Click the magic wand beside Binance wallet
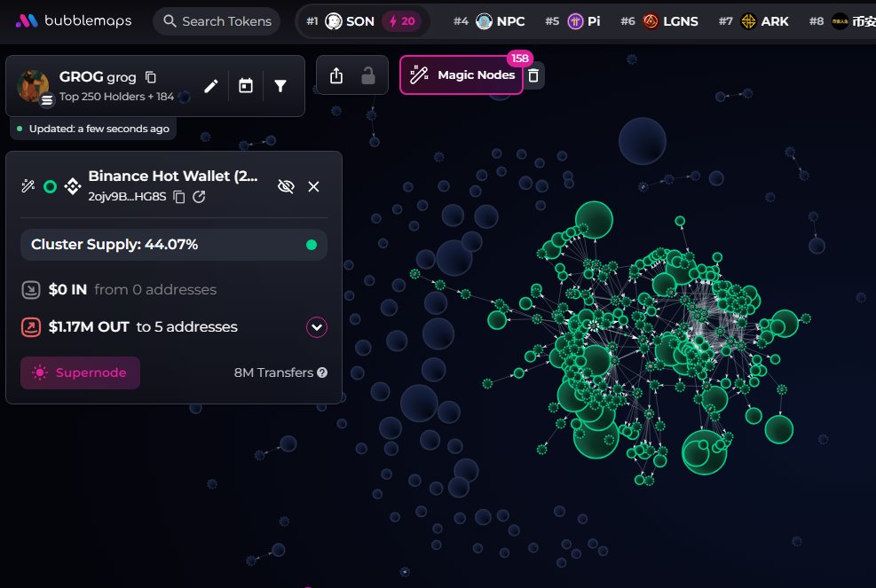This screenshot has width=876, height=588. tap(28, 186)
